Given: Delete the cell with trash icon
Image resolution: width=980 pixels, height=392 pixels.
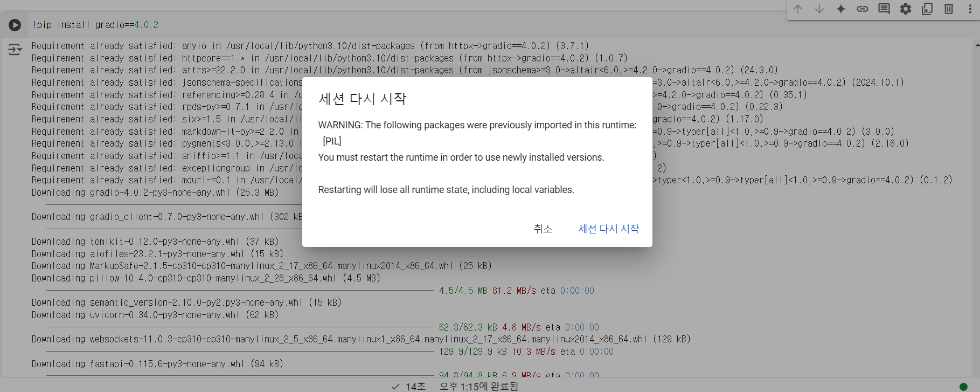Looking at the screenshot, I should point(949,9).
